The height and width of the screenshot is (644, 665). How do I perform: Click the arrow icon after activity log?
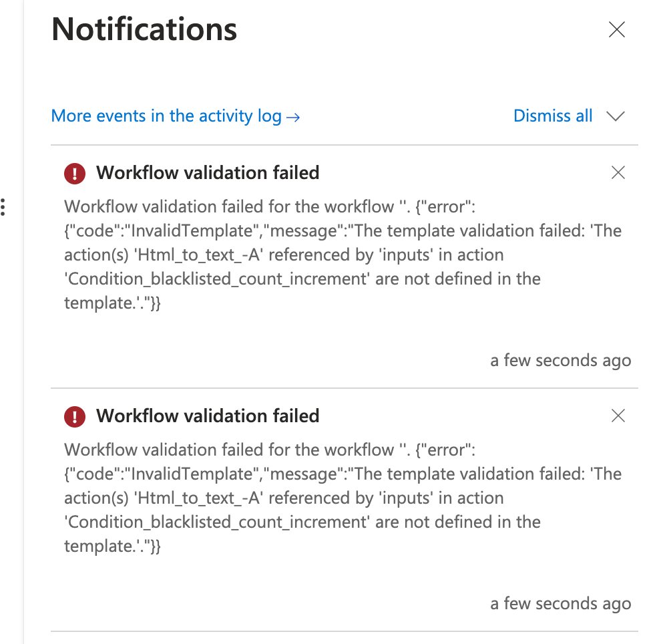(x=293, y=118)
